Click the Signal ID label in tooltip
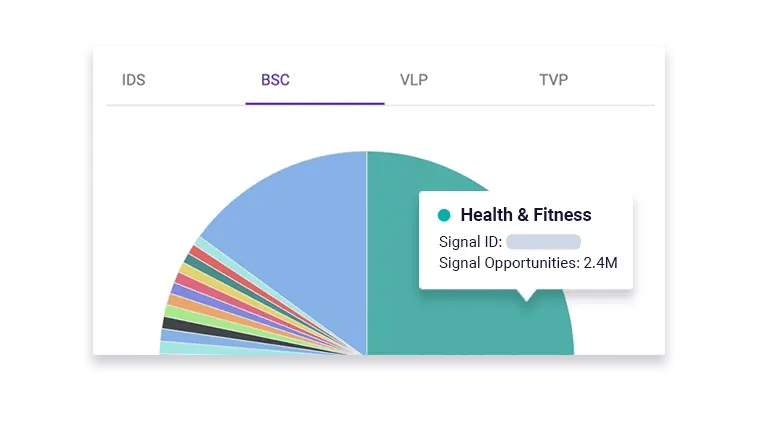This screenshot has width=779, height=422. coord(470,241)
